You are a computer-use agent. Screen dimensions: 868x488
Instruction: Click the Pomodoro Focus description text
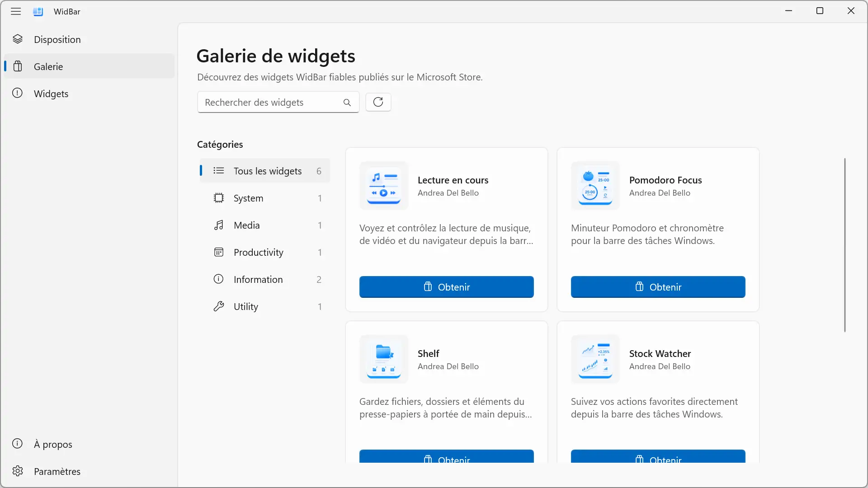click(647, 234)
